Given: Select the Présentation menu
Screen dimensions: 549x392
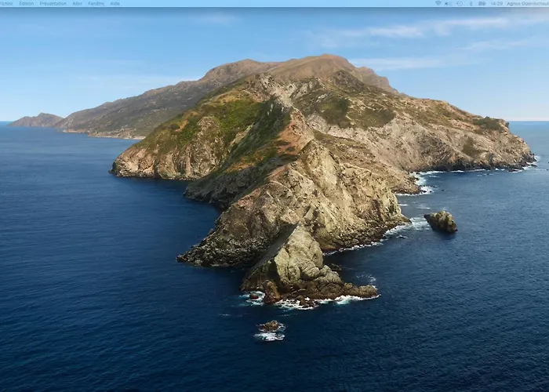Looking at the screenshot, I should tap(53, 3).
